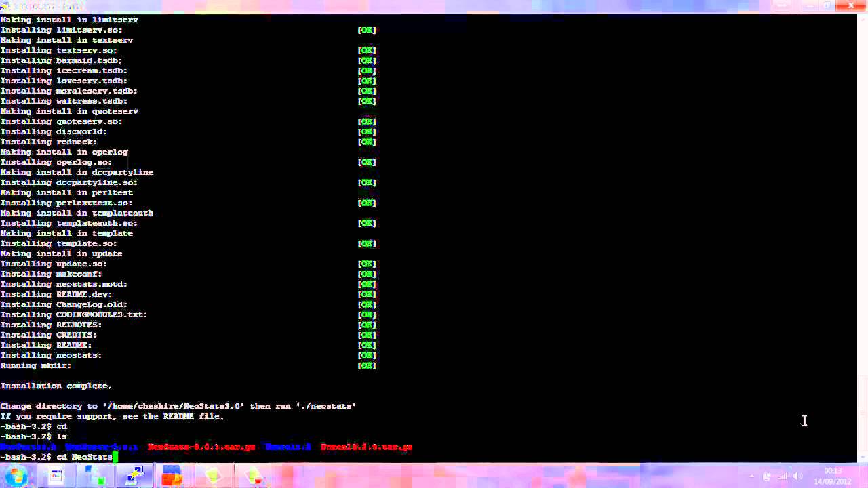Click the 'Installing limitserv.so:' line
This screenshot has width=868, height=488.
point(61,30)
